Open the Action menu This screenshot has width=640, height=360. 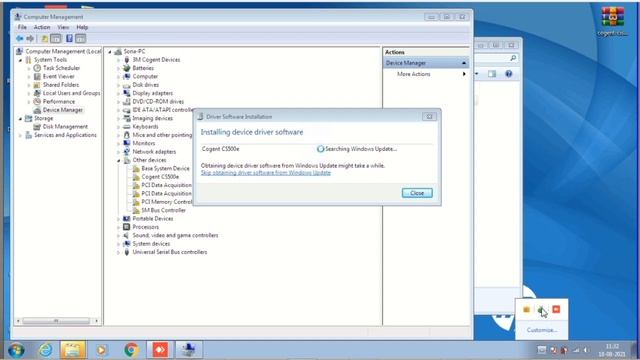pyautogui.click(x=42, y=27)
